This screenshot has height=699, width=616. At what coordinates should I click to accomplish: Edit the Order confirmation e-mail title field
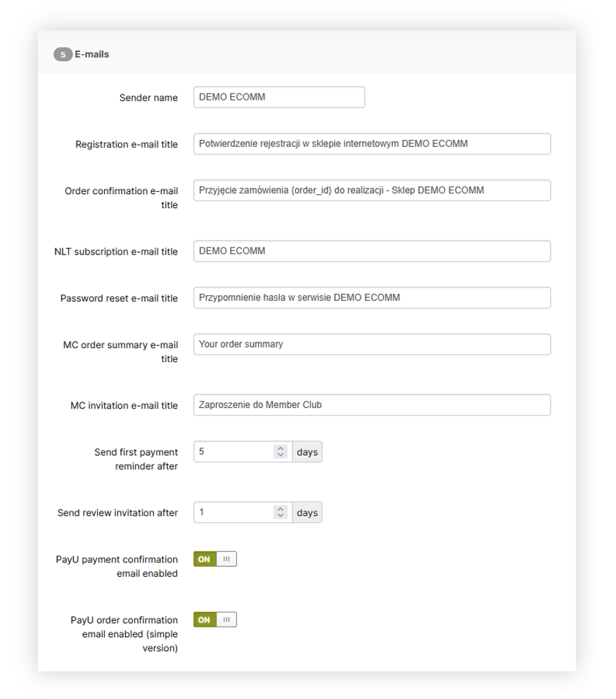(x=371, y=190)
